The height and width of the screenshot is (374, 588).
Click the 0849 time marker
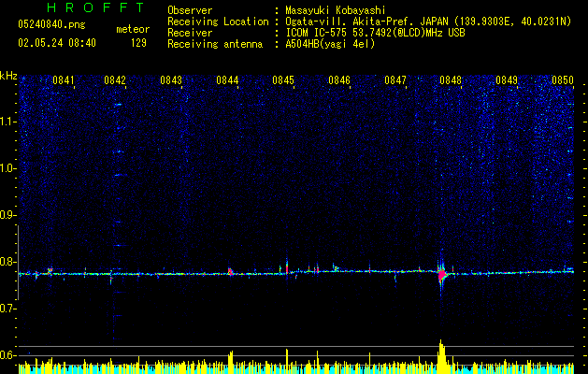507,80
